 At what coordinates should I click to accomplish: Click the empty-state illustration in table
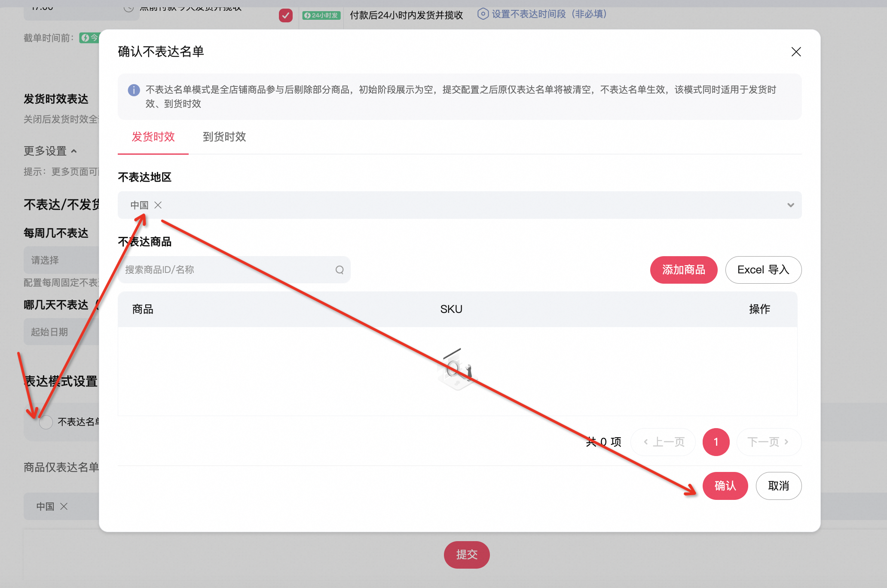458,369
